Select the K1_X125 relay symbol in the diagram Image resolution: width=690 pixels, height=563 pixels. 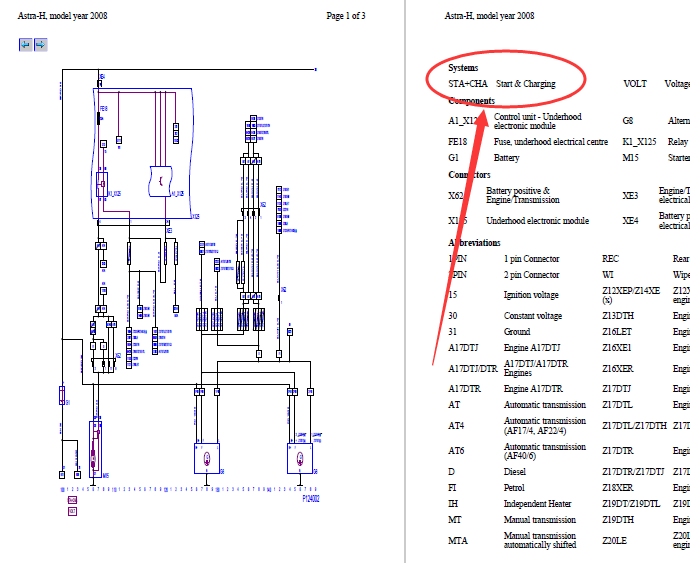[102, 184]
